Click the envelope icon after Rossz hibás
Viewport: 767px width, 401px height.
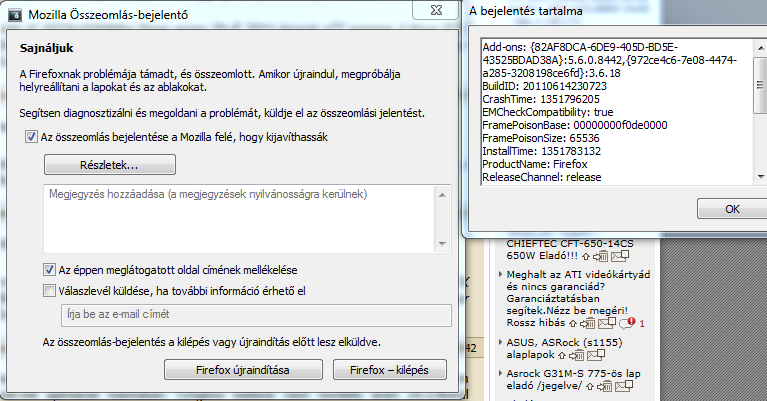(607, 322)
